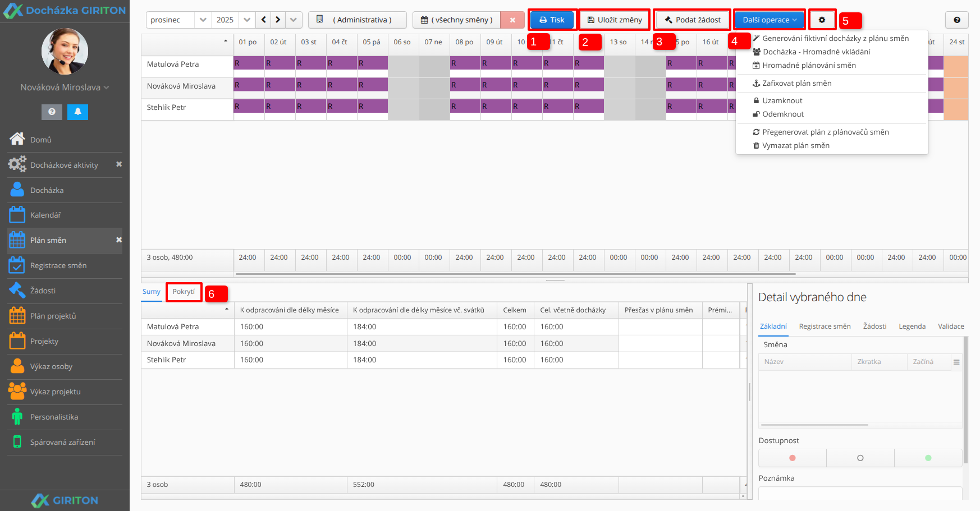The width and height of the screenshot is (980, 511).
Task: Choose Zafixovat plán směn menu item
Action: click(796, 83)
